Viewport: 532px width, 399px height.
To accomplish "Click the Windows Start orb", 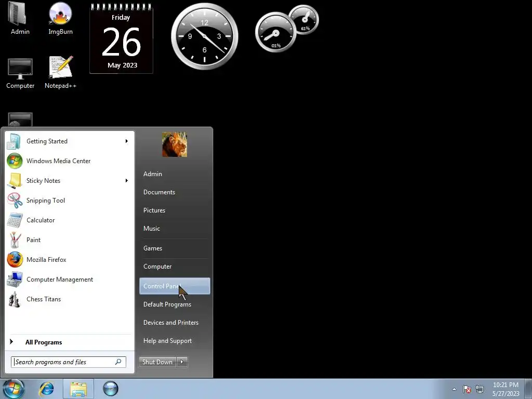I will click(14, 389).
